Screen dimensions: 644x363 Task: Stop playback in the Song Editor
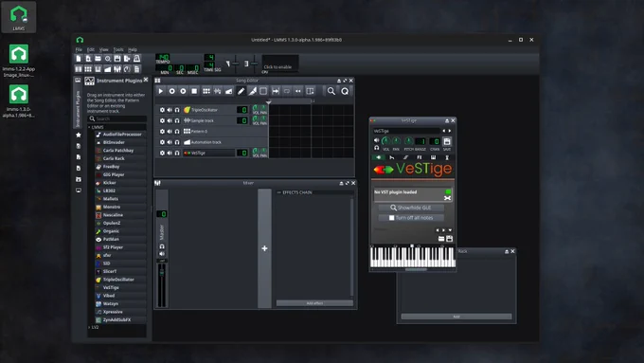194,91
